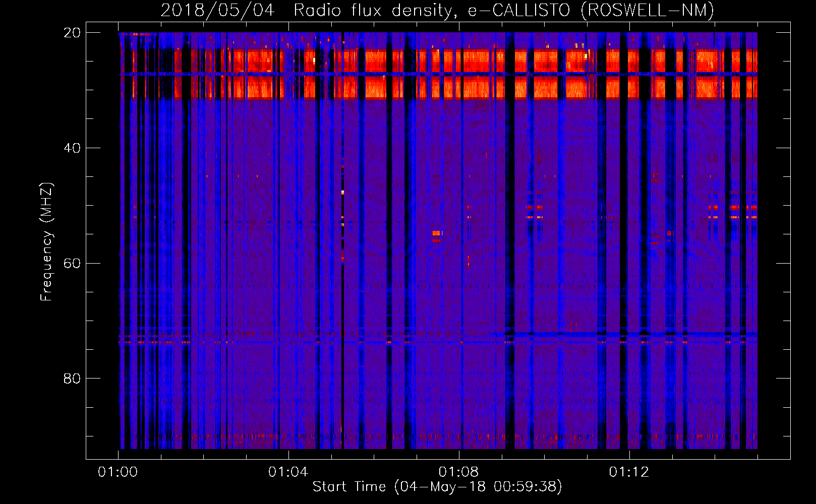816x504 pixels.
Task: Click the '01:12' time tick label
Action: (x=629, y=472)
